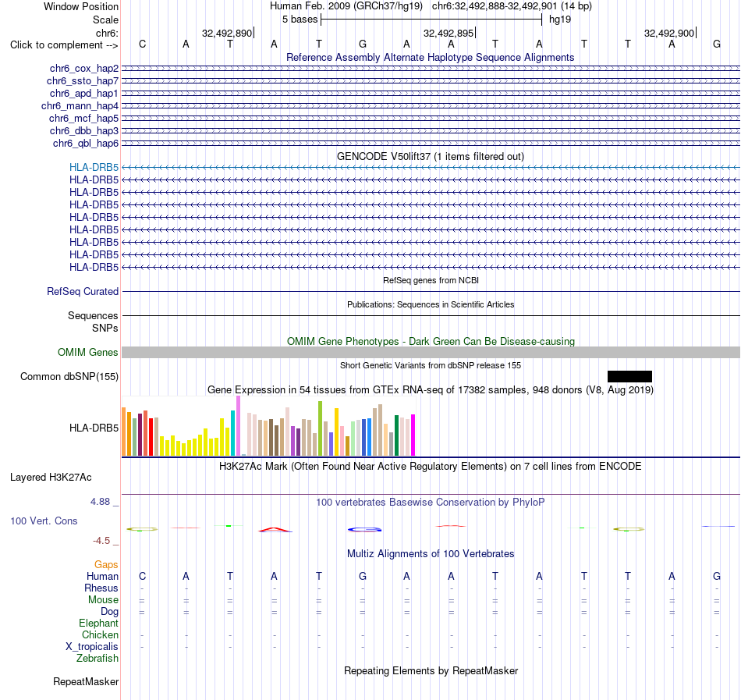Viewport: 741px width, 700px height.
Task: Click the Human Feb. 2009 (GRCh37/hg19) assembly text
Action: tap(347, 6)
